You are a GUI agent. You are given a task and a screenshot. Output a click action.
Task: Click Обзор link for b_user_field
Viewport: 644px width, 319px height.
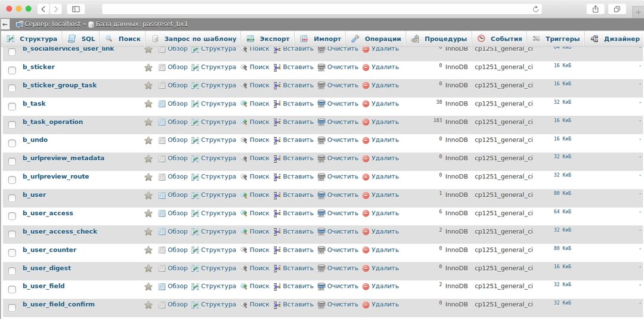(178, 286)
